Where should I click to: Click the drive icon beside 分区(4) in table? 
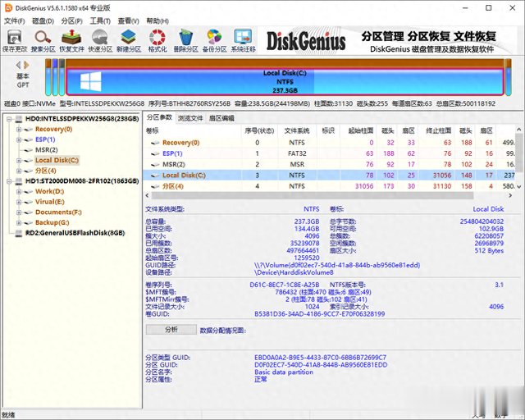[x=155, y=186]
